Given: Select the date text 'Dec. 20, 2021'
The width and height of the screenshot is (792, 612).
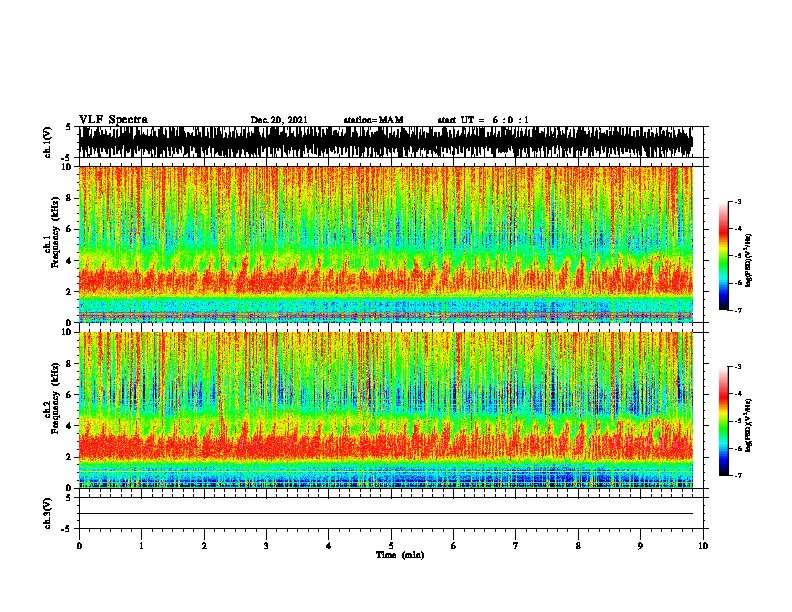Looking at the screenshot, I should pyautogui.click(x=279, y=120).
